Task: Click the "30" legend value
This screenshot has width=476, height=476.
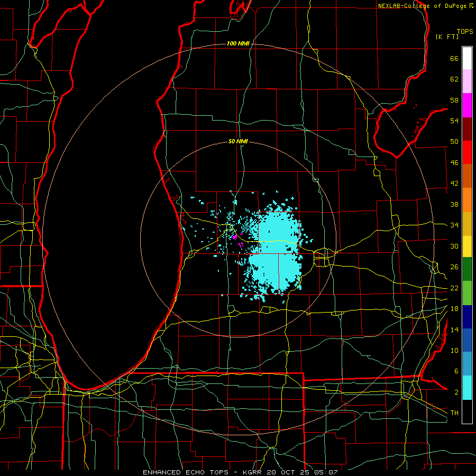Action: point(454,246)
